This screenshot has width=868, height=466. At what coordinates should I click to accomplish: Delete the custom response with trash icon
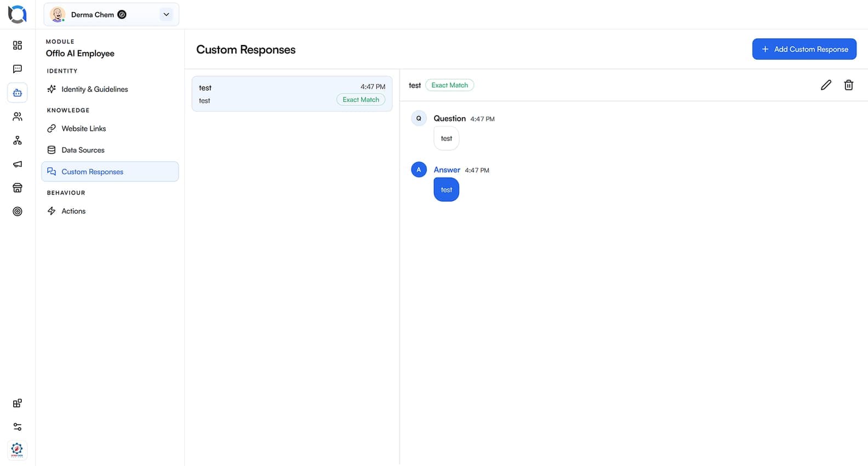pos(848,85)
